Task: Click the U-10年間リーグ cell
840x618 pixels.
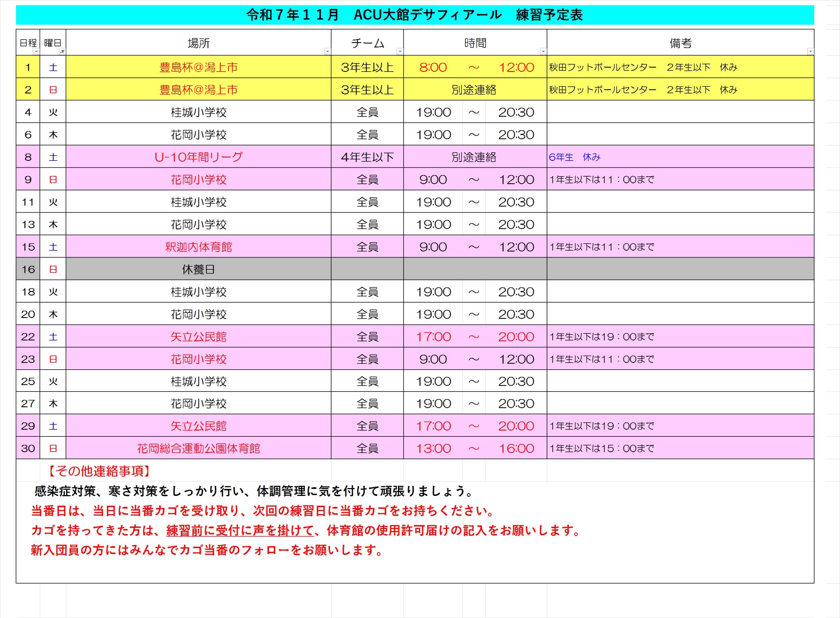Action: coord(198,157)
